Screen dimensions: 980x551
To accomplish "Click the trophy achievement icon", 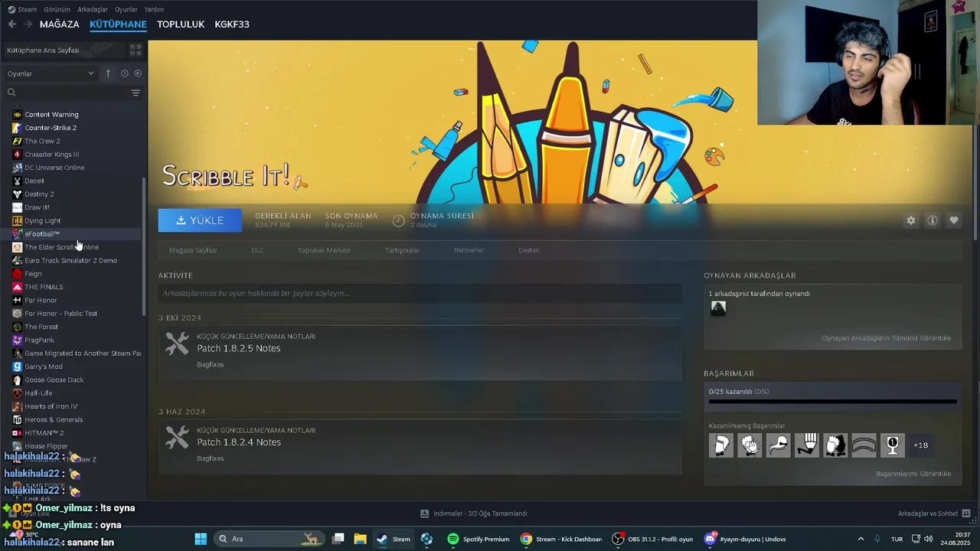I will coord(893,445).
